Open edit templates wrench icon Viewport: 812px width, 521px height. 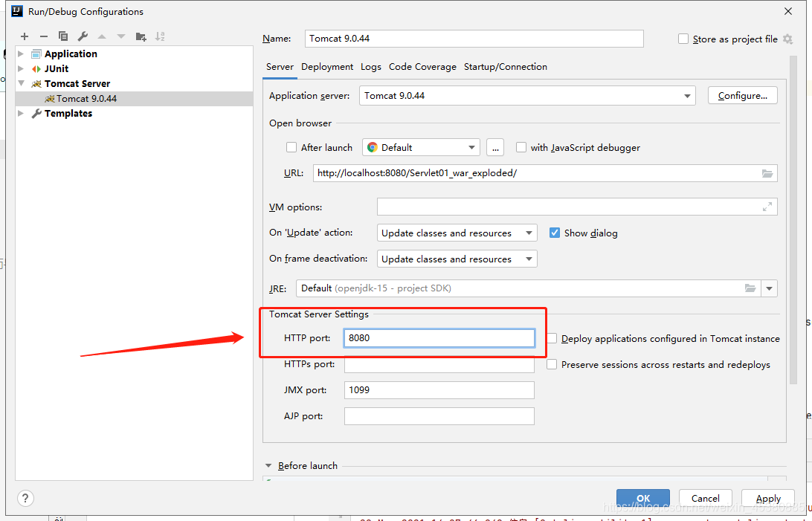coord(83,36)
